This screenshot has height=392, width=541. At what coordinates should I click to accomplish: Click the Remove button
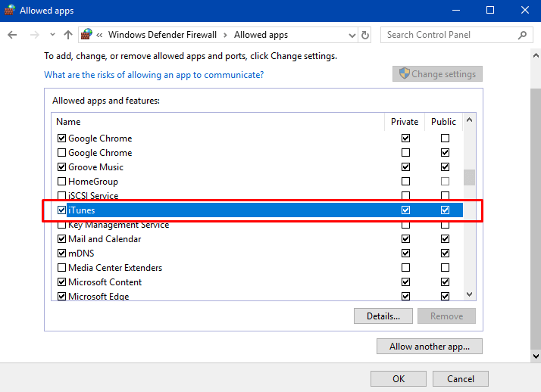pos(446,316)
